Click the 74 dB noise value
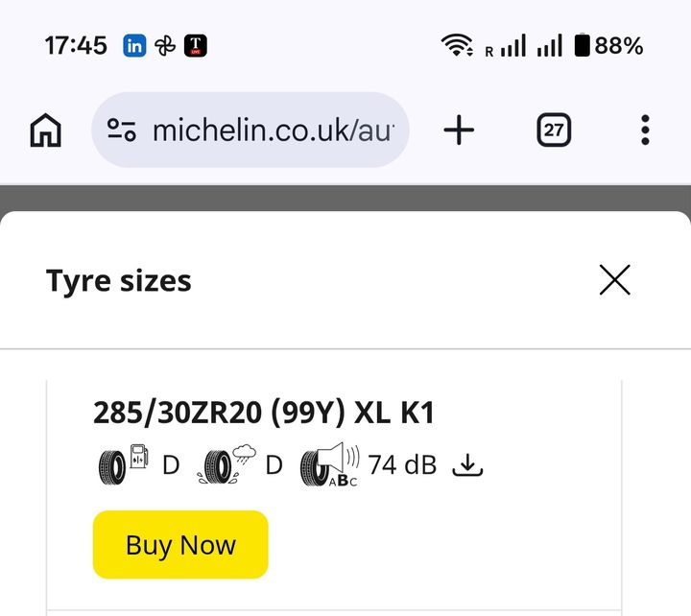691x616 pixels. click(402, 465)
